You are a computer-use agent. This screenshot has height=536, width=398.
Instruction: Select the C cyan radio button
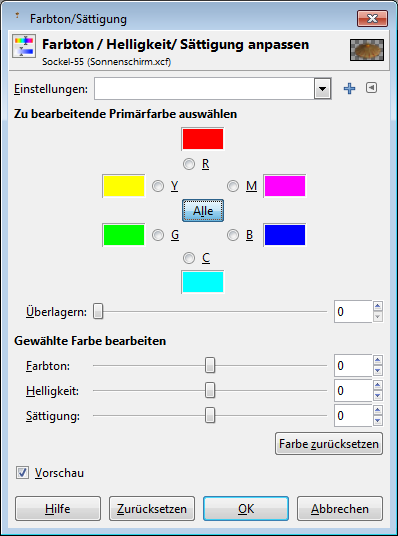click(189, 258)
